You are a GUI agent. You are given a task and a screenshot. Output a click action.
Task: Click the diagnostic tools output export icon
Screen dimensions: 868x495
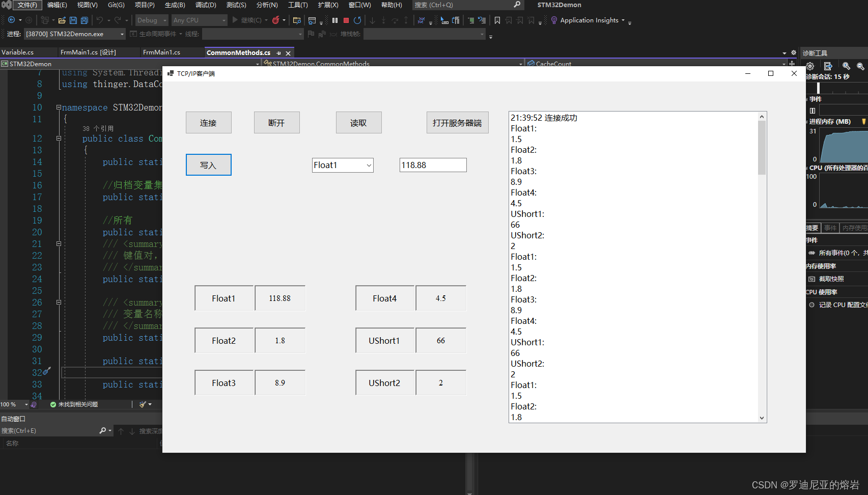[x=828, y=66]
